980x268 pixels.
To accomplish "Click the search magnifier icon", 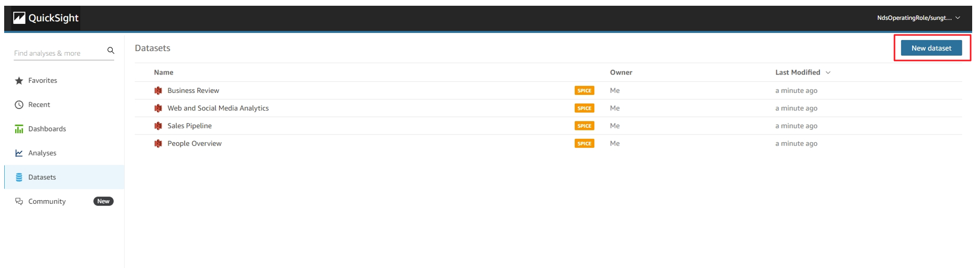I will [111, 51].
